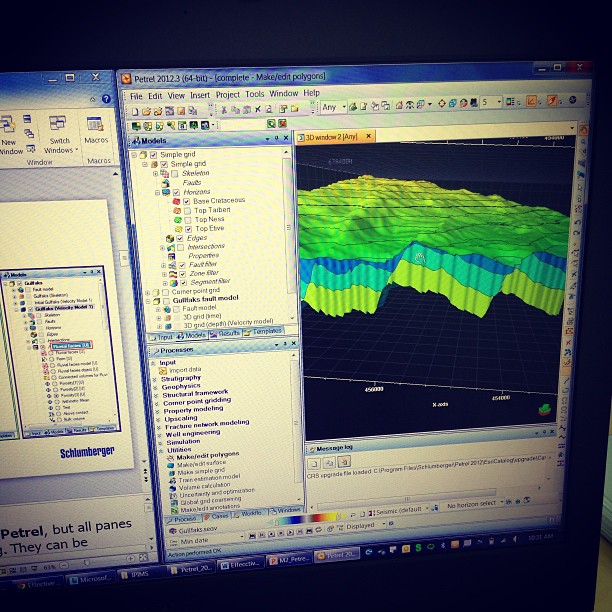Click third icon in Message log
Image resolution: width=612 pixels, height=612 pixels.
344,462
